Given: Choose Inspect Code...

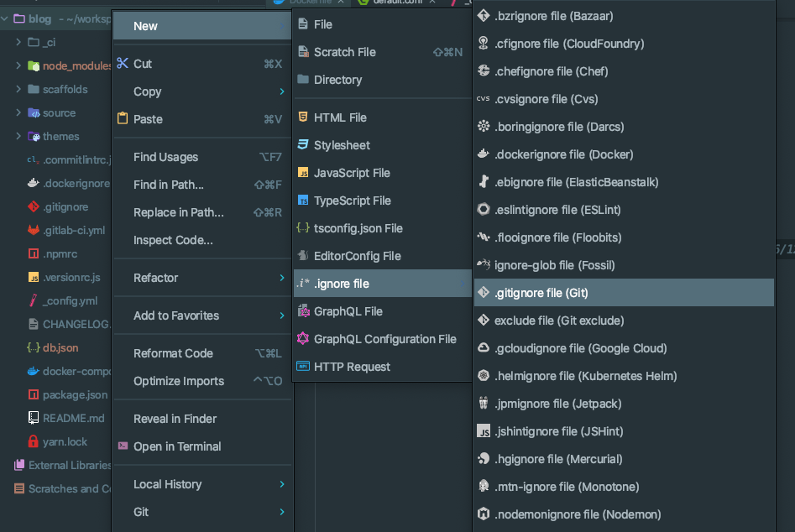Looking at the screenshot, I should 201,240.
